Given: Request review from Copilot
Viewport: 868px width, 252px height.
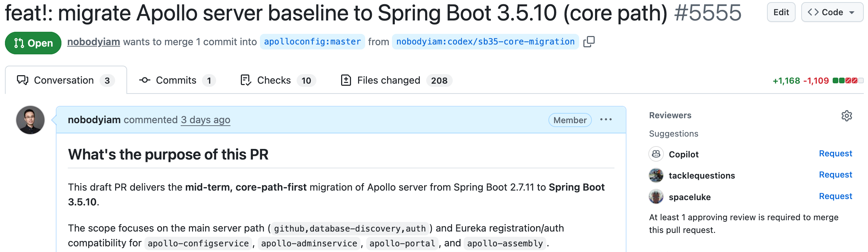Looking at the screenshot, I should click(x=835, y=154).
